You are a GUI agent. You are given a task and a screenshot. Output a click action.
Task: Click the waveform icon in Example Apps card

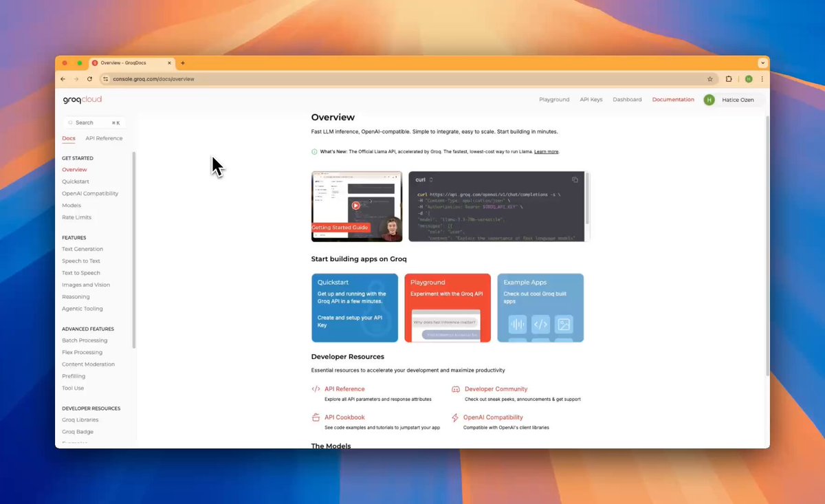(x=517, y=324)
